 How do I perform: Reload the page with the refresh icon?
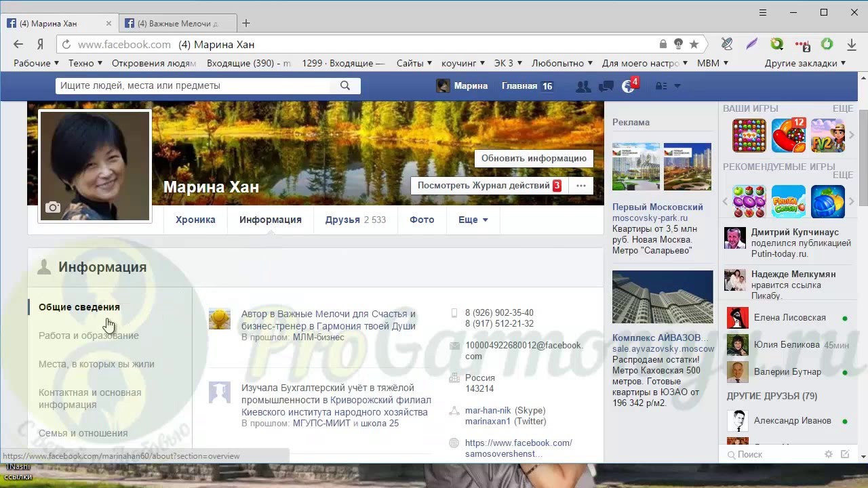66,45
